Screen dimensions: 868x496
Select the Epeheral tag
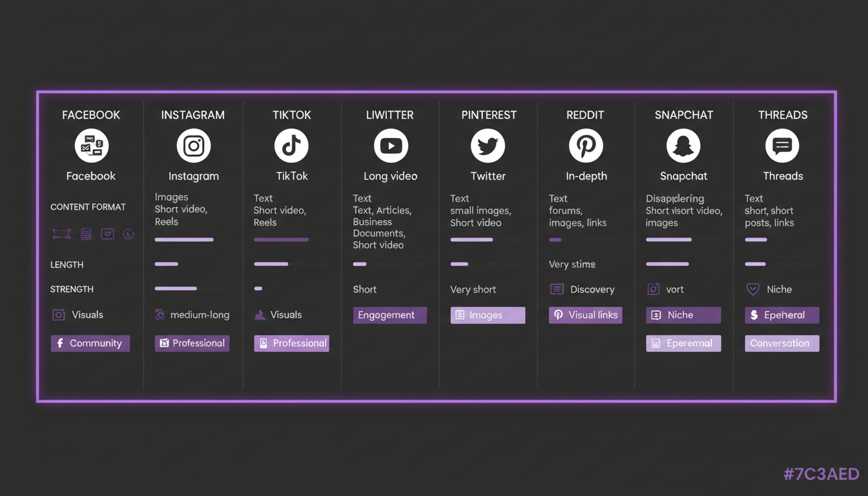[782, 315]
